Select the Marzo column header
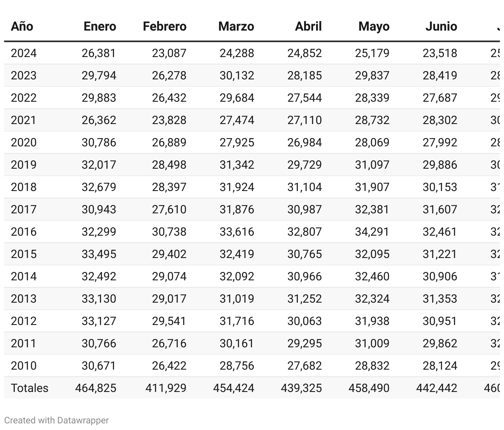This screenshot has height=430, width=504. (x=236, y=26)
